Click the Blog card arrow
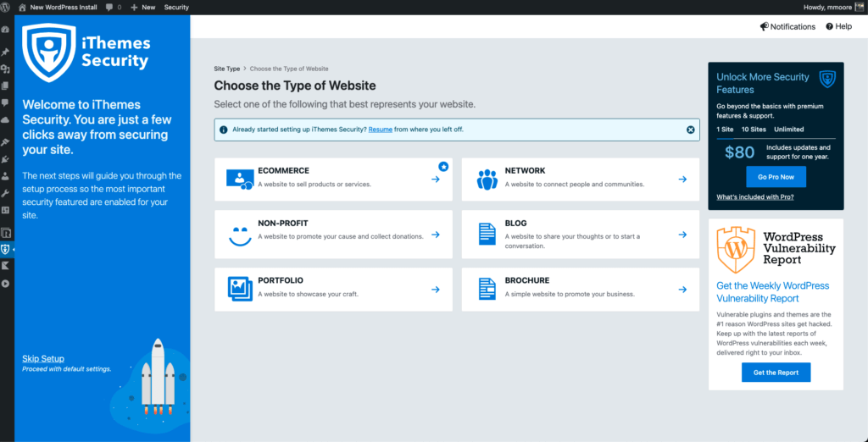The width and height of the screenshot is (868, 442). 682,235
